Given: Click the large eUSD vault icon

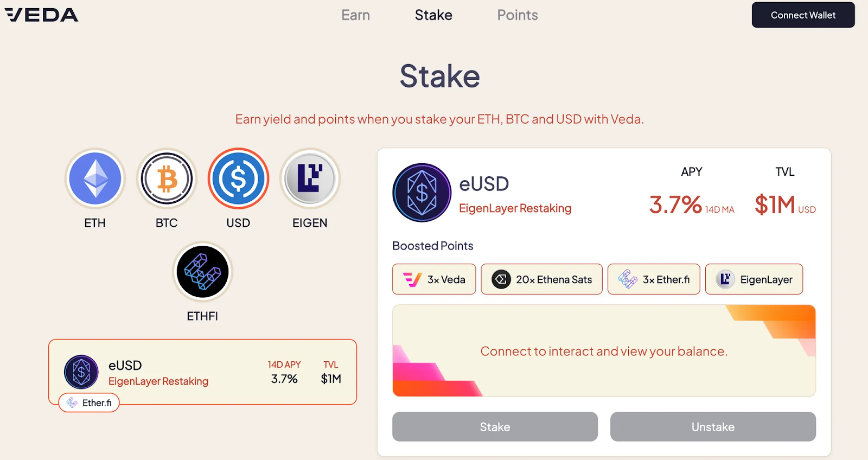Looking at the screenshot, I should pyautogui.click(x=422, y=193).
